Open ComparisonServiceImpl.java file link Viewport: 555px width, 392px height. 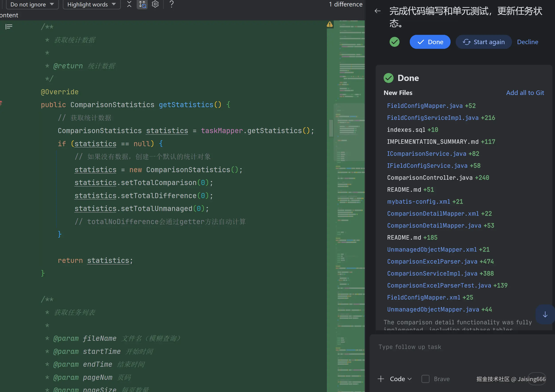432,273
